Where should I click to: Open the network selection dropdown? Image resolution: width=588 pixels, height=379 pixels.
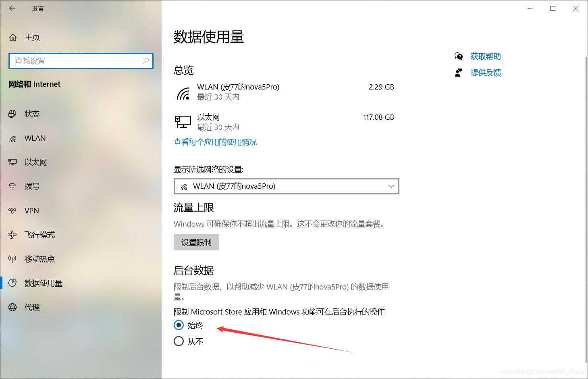click(287, 186)
